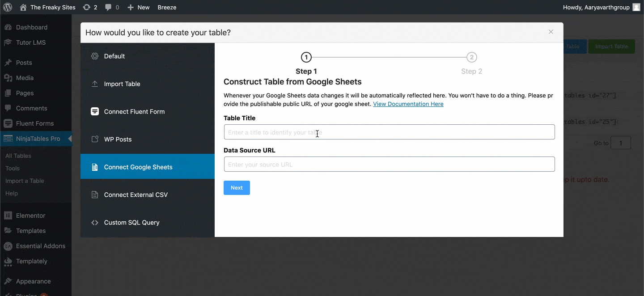Open the Elementor menu
644x296 pixels.
(36, 216)
